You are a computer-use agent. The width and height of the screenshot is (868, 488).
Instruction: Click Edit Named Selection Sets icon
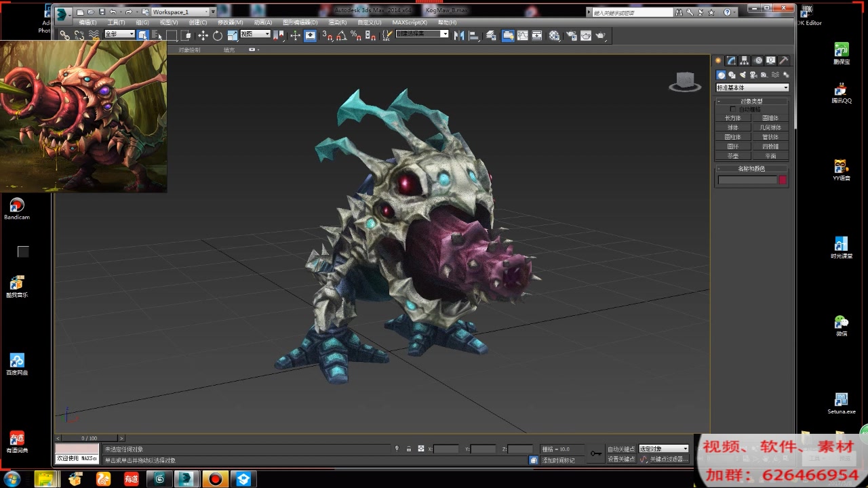click(x=387, y=35)
